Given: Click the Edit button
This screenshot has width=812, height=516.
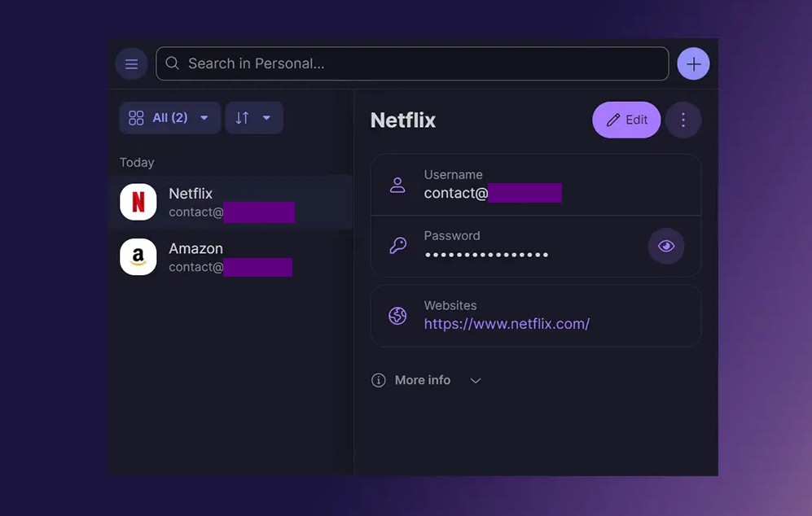Looking at the screenshot, I should pos(626,120).
